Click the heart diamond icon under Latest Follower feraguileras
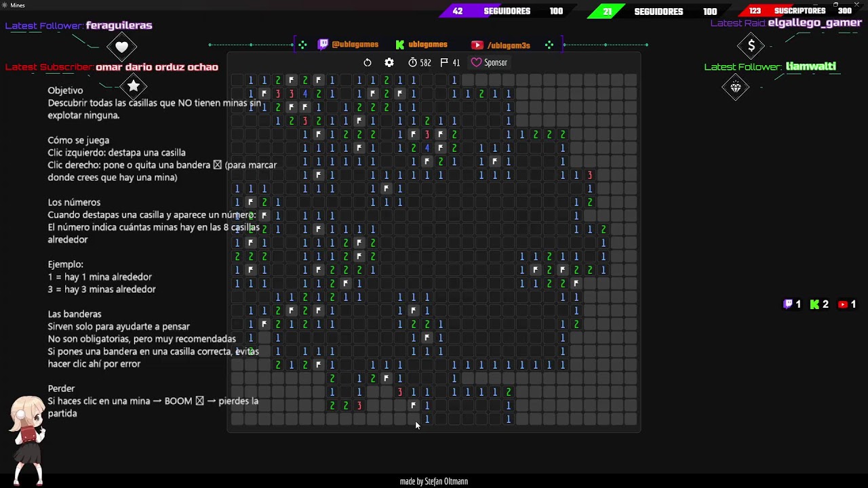868x488 pixels. (x=122, y=47)
